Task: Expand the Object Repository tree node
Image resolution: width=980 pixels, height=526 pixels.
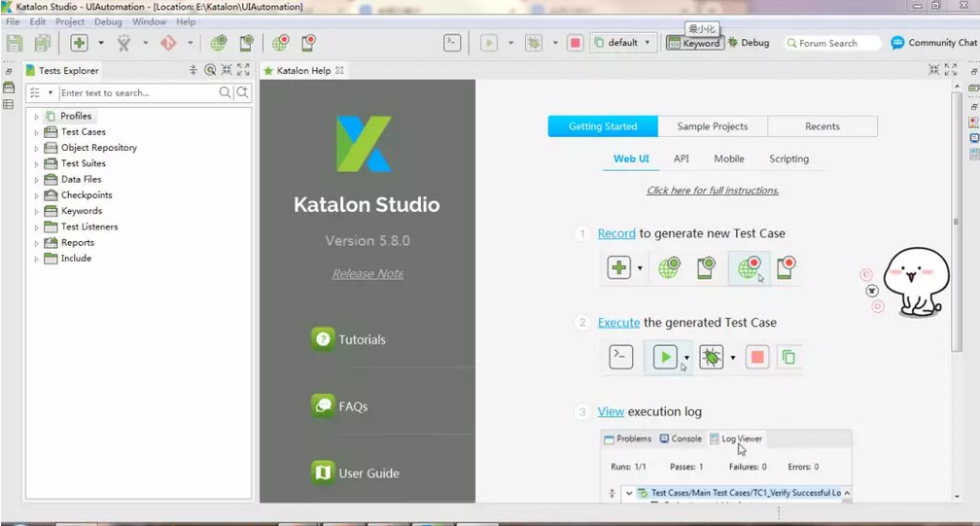Action: pos(36,148)
